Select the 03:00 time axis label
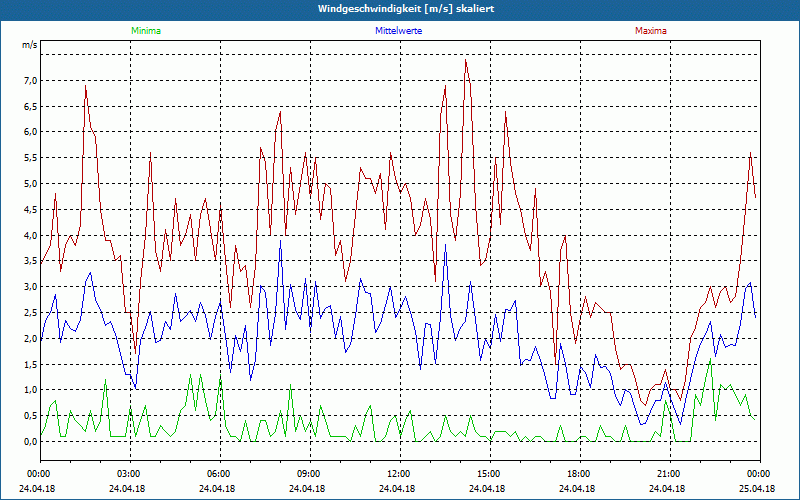Screen dimensions: 800x500 [129, 473]
